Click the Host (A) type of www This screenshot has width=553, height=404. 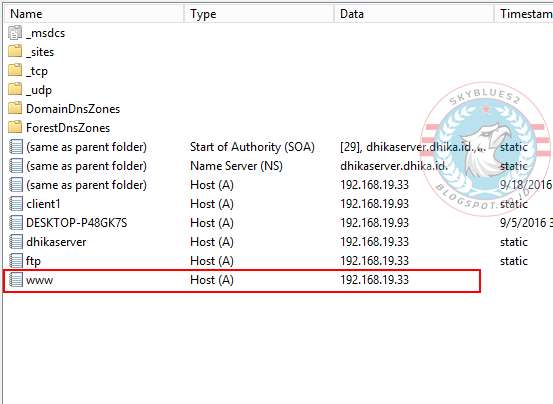point(212,280)
